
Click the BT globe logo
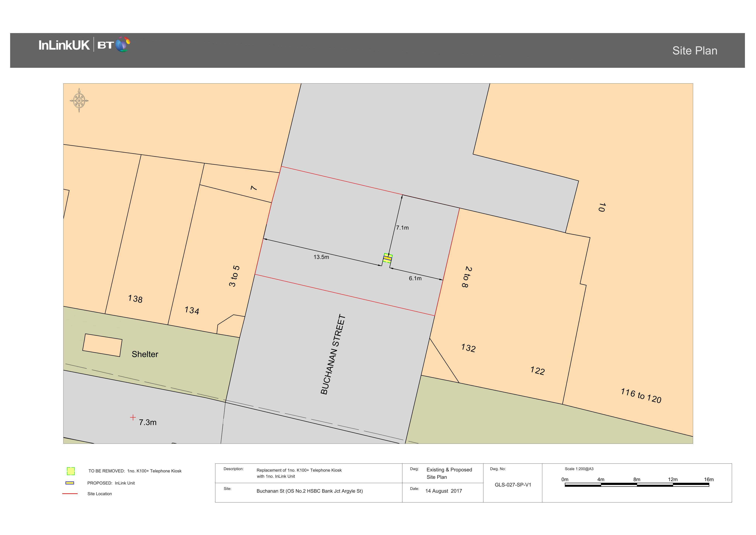[x=123, y=45]
